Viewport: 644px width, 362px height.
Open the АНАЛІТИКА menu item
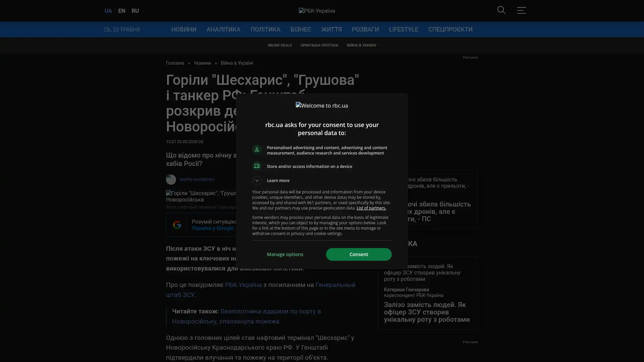click(x=223, y=29)
